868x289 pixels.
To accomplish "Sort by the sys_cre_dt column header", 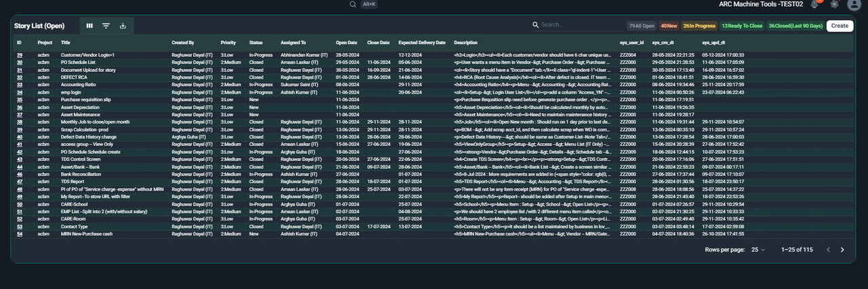I will point(663,43).
